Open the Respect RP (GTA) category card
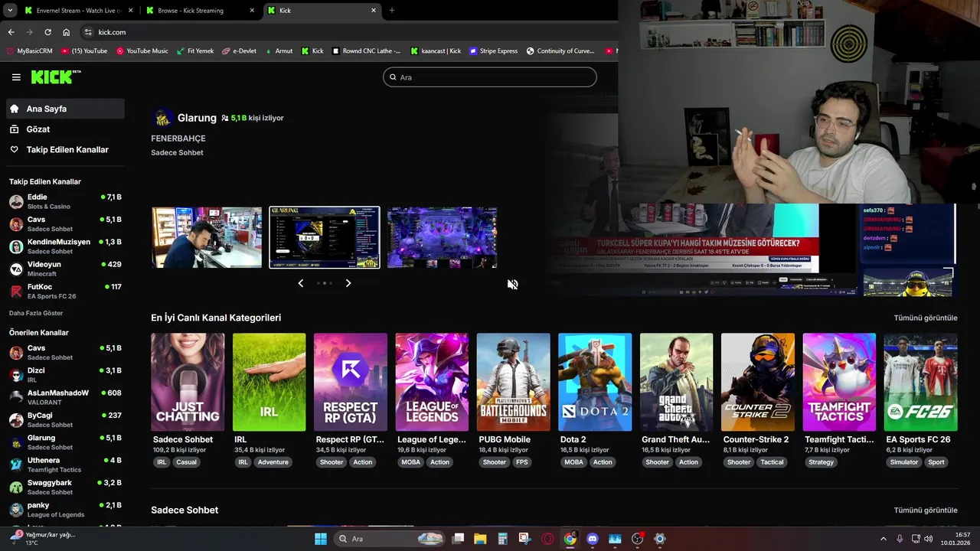 click(x=351, y=382)
